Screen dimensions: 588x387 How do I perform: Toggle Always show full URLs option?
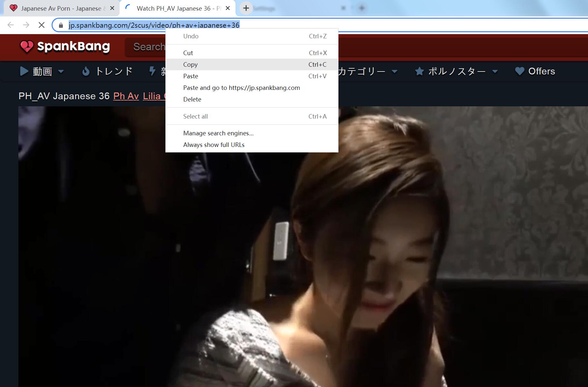click(214, 145)
